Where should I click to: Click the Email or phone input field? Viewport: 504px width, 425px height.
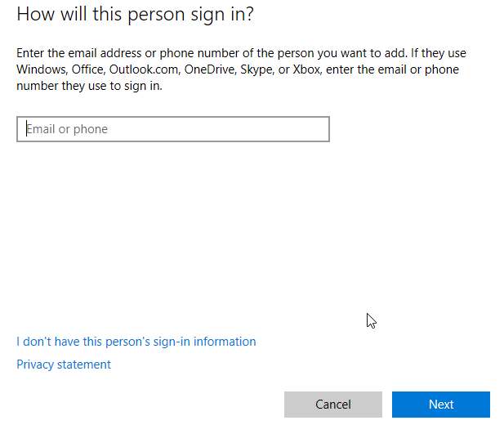172,129
